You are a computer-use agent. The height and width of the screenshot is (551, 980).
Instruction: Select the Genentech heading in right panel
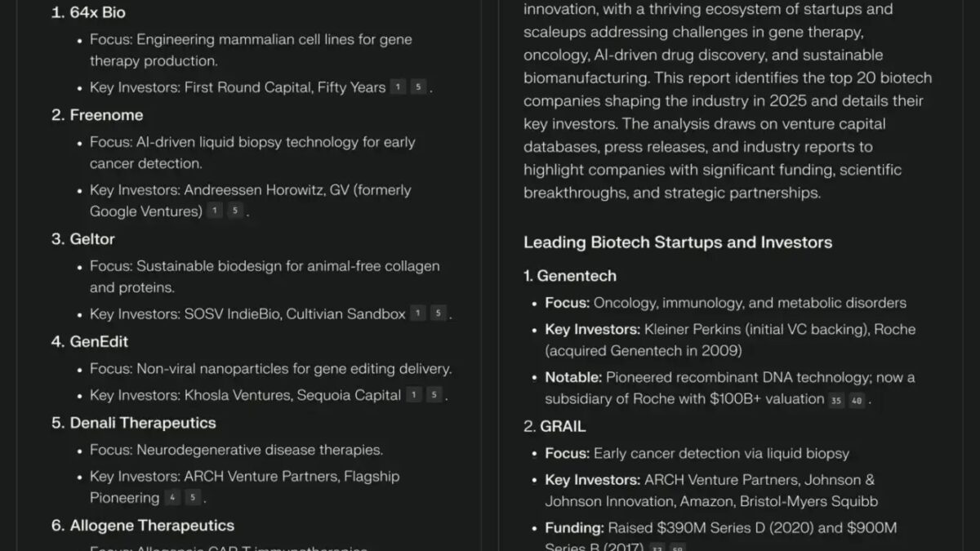(577, 276)
